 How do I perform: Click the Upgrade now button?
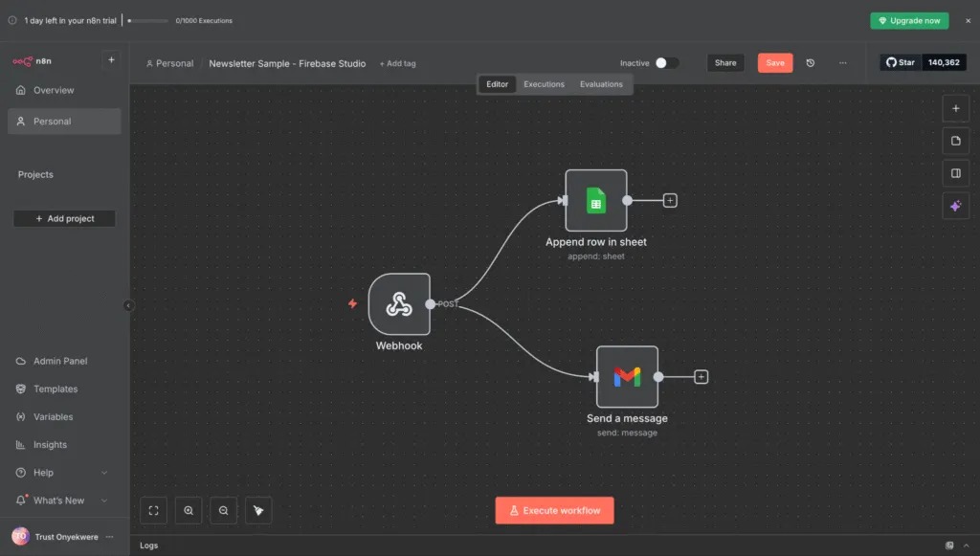(909, 20)
